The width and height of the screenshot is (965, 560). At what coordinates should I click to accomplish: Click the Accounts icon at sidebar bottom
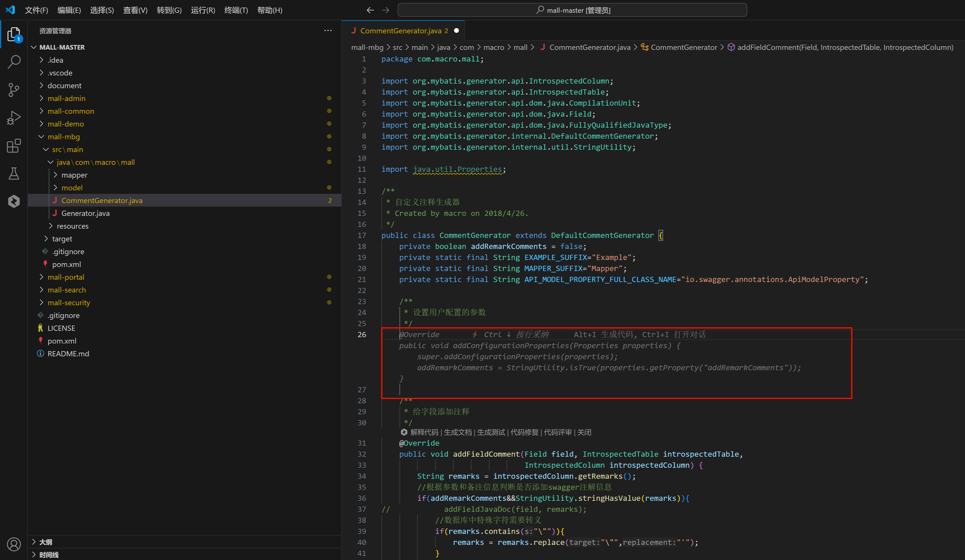point(14,544)
